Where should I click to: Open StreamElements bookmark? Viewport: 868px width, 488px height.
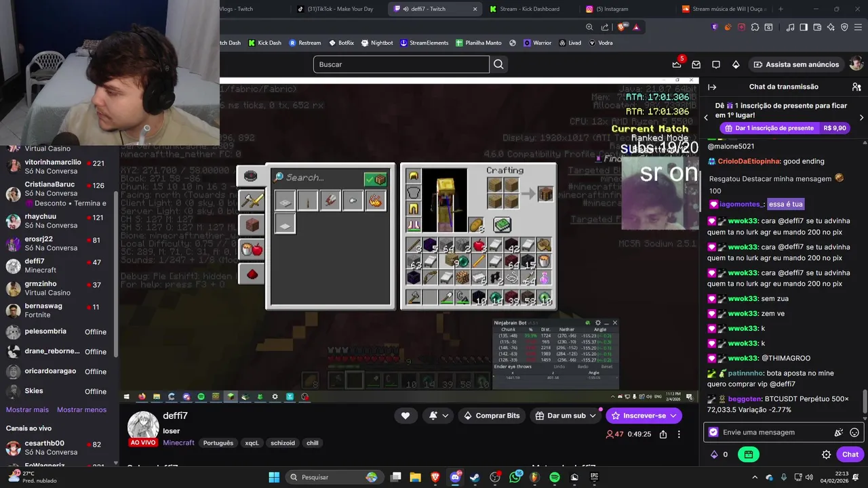(x=424, y=43)
